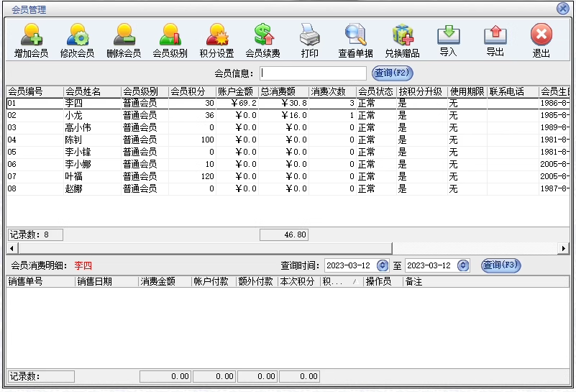576x392 pixels.
Task: Click the 导出 (export) icon
Action: 495,40
